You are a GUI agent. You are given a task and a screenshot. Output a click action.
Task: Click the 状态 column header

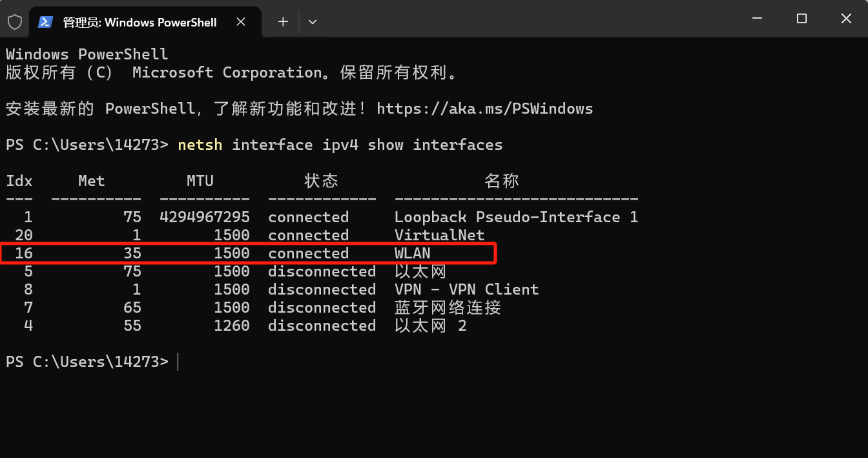[321, 181]
